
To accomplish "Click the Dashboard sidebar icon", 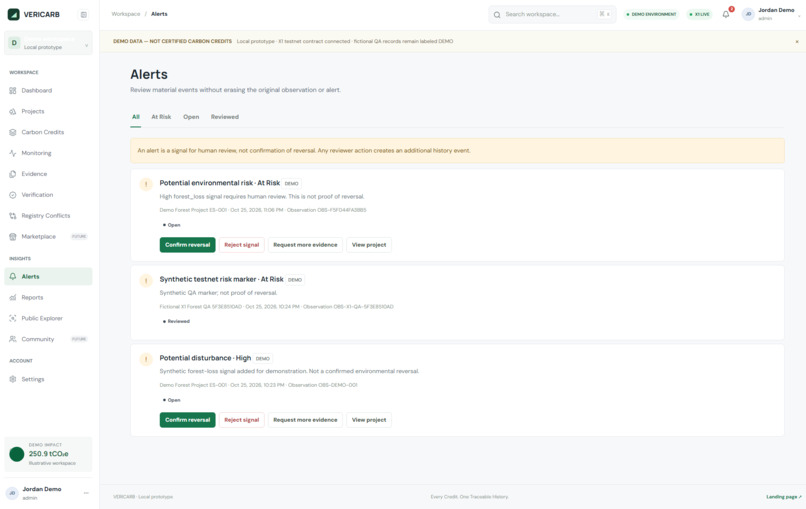I will click(x=13, y=90).
